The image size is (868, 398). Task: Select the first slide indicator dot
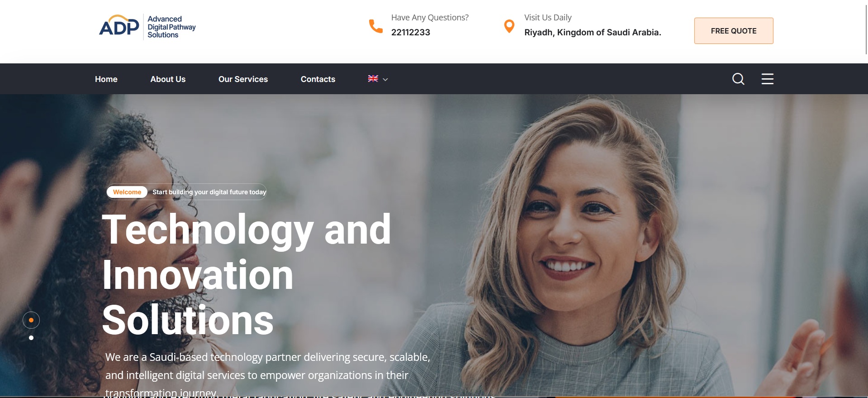31,320
